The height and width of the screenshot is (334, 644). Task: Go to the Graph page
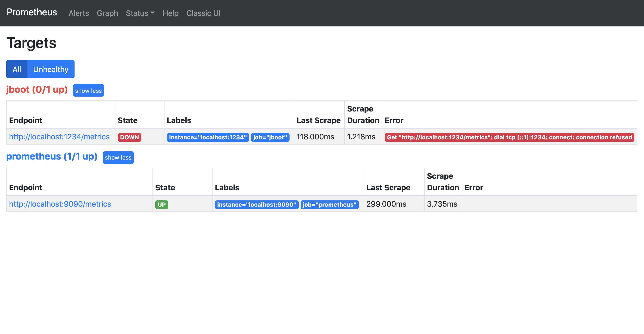point(107,13)
